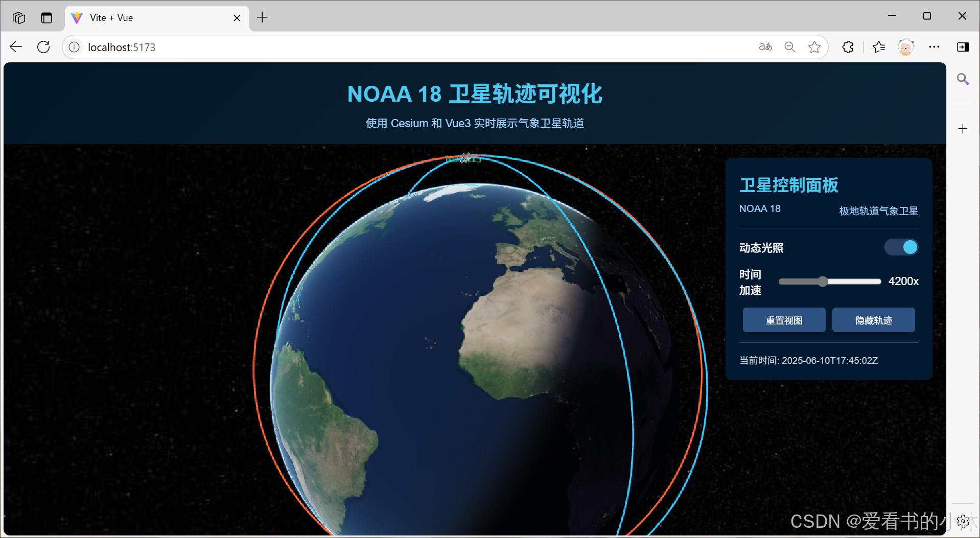Open sidebar settings gear
Screen dimensions: 980x538
click(x=963, y=521)
